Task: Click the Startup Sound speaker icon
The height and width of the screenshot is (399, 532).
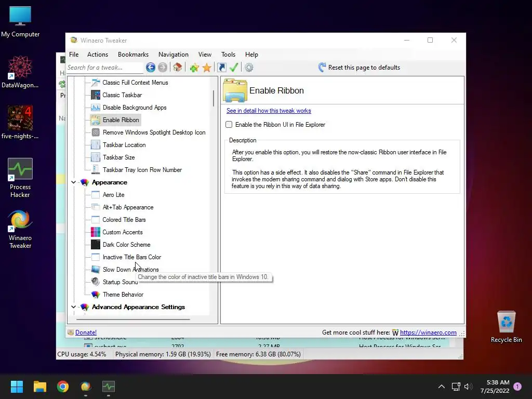Action: click(x=96, y=282)
